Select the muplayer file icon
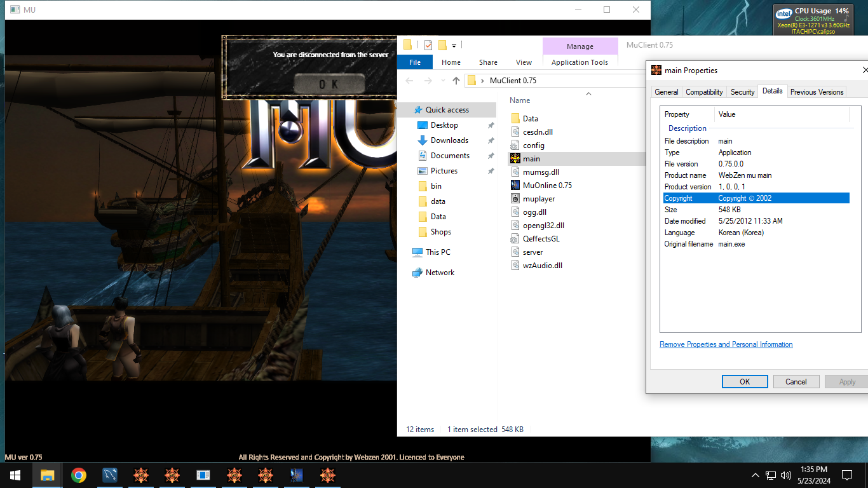 click(x=516, y=199)
